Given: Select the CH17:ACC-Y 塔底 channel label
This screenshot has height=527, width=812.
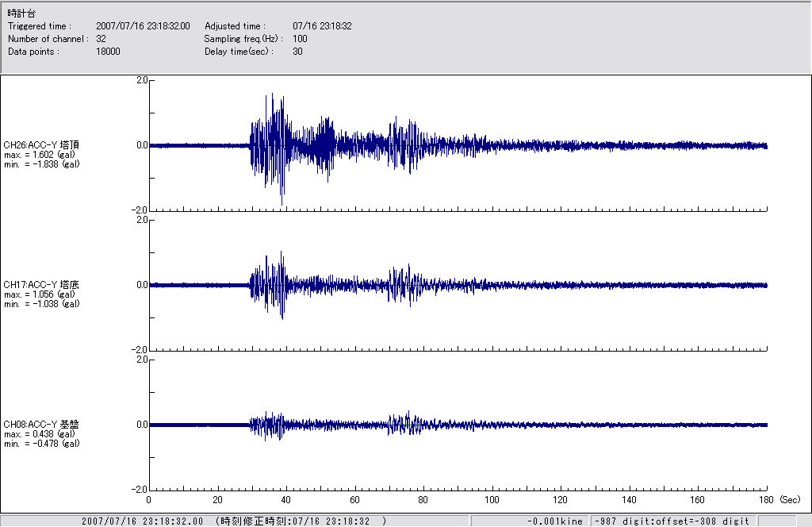Looking at the screenshot, I should pyautogui.click(x=41, y=284).
